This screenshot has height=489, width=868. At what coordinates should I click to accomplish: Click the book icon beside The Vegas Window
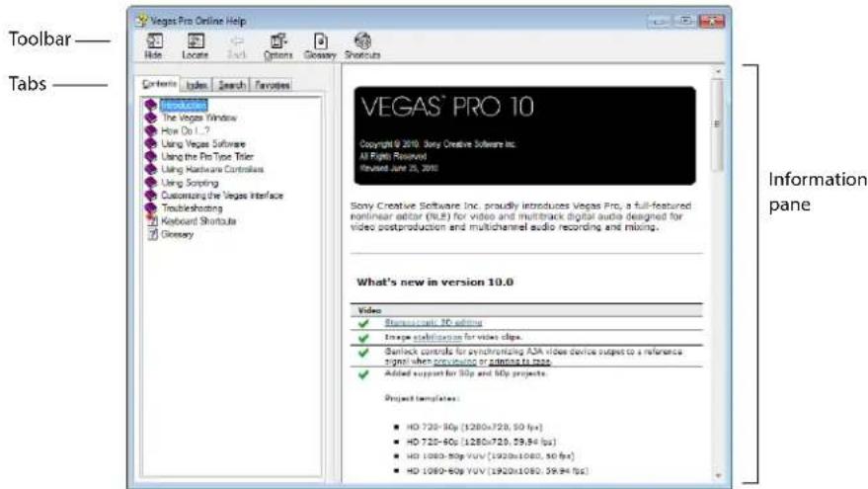(150, 118)
